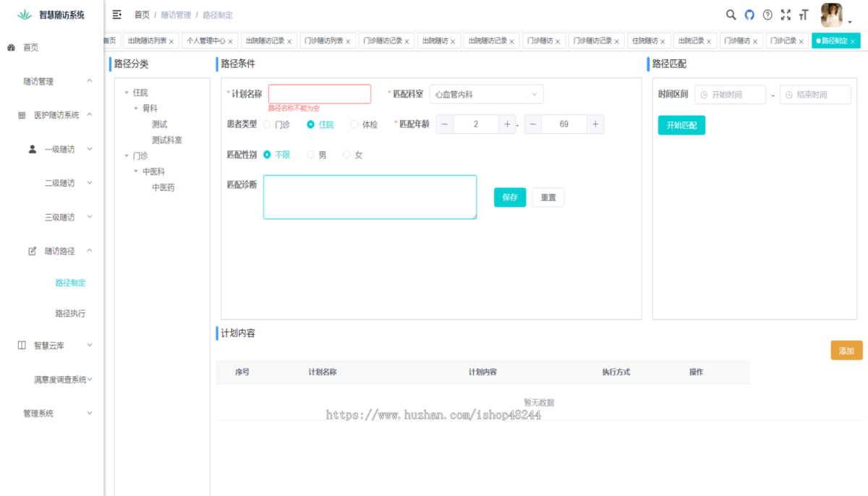Viewport: 868px width, 496px height.
Task: Toggle fullscreen with the expand icon
Action: 786,14
